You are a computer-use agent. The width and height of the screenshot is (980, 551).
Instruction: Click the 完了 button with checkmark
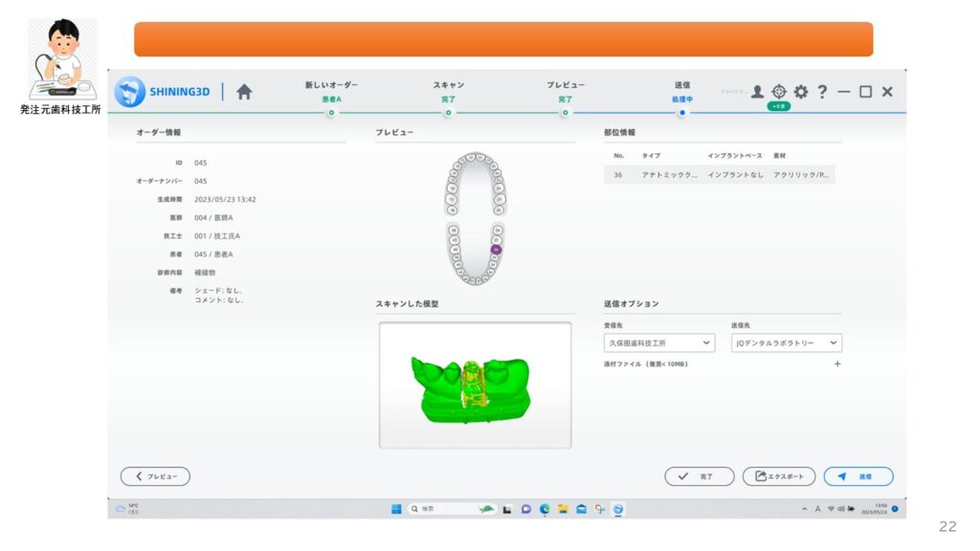(x=699, y=476)
